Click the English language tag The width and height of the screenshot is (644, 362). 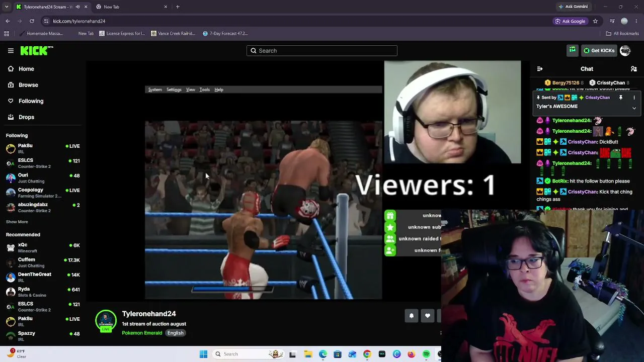(x=176, y=333)
